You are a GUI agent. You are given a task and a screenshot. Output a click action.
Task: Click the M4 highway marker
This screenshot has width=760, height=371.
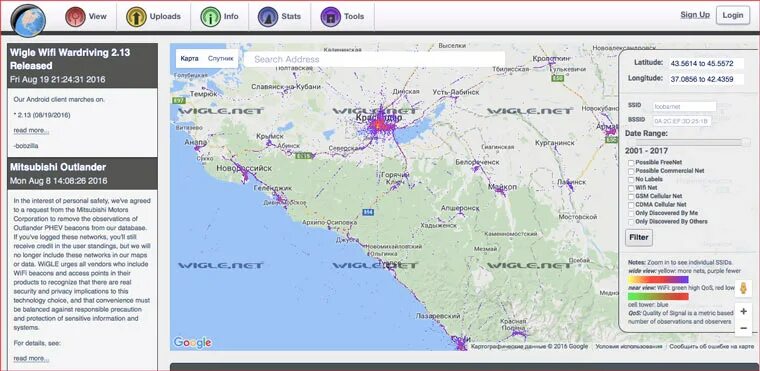[367, 211]
